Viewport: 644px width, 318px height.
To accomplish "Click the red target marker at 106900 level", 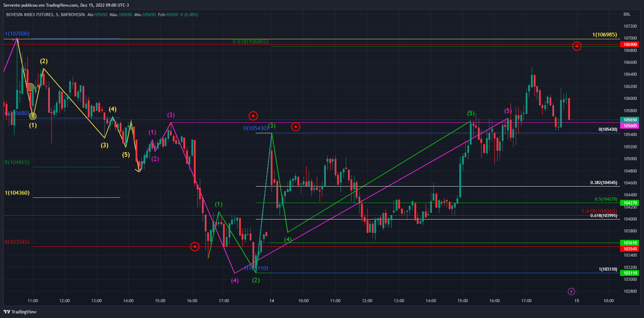I will point(577,46).
